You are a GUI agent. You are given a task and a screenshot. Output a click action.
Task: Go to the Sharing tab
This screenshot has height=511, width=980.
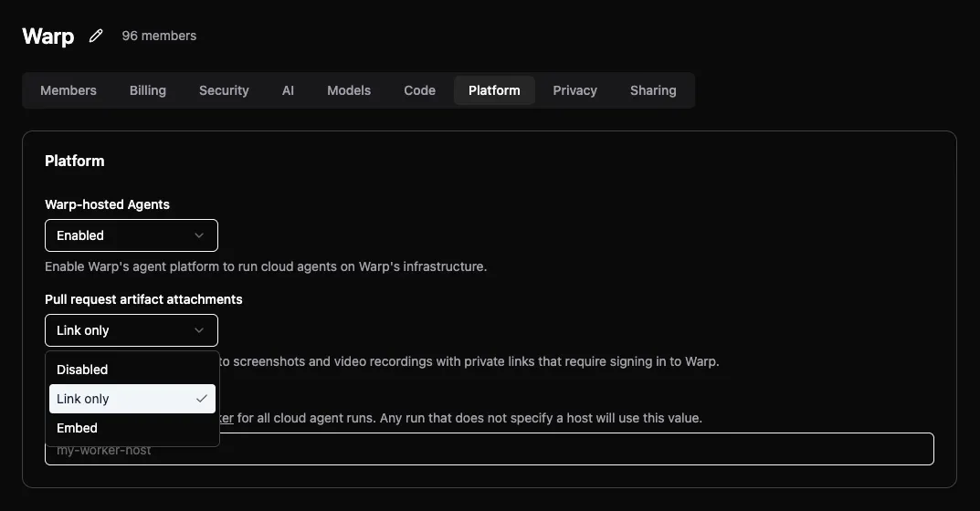click(653, 90)
